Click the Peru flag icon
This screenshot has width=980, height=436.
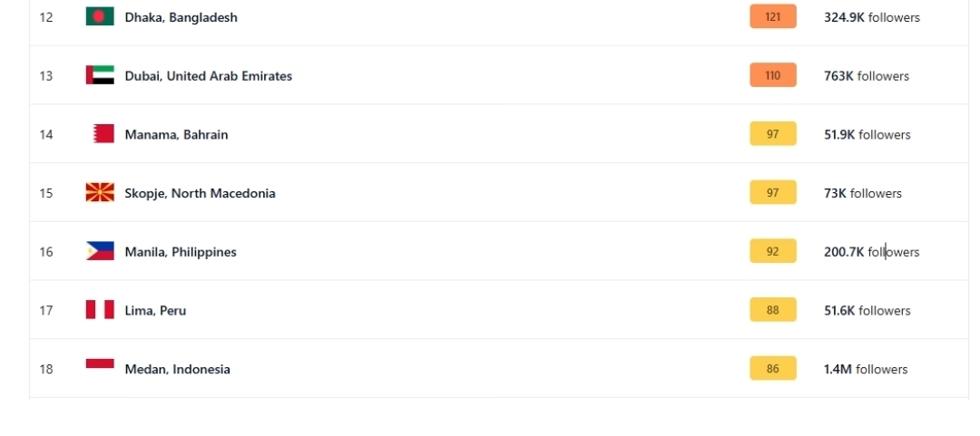click(x=100, y=310)
